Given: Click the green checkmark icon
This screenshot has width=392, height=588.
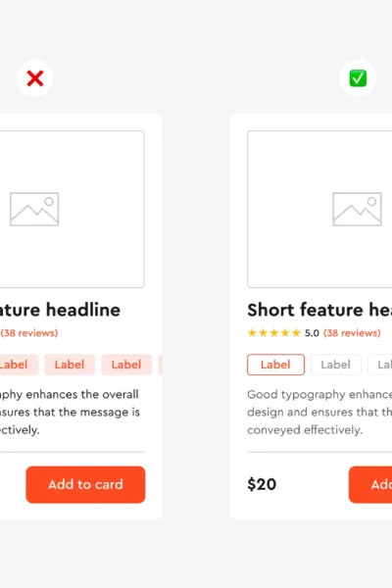Looking at the screenshot, I should [x=358, y=78].
